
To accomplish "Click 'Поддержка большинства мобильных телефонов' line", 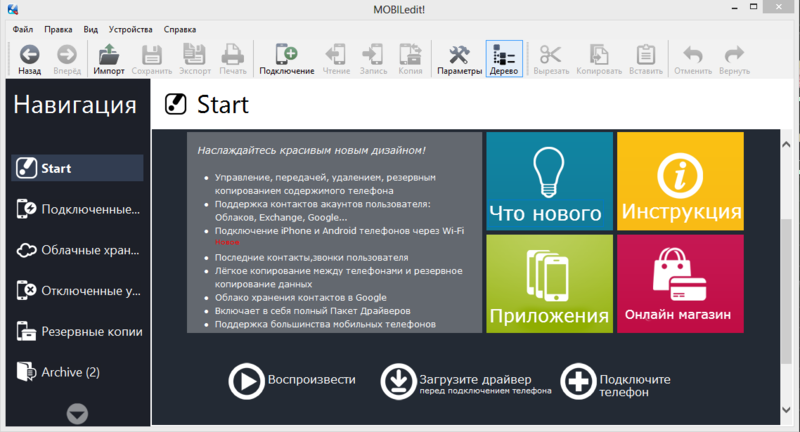I will point(325,324).
